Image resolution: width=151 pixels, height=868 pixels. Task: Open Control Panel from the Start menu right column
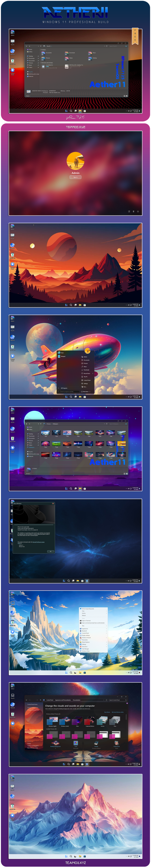(x=86, y=380)
